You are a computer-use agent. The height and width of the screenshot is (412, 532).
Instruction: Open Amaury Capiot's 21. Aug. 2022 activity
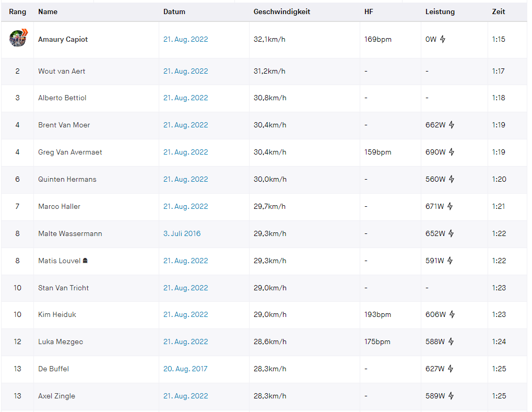click(185, 39)
